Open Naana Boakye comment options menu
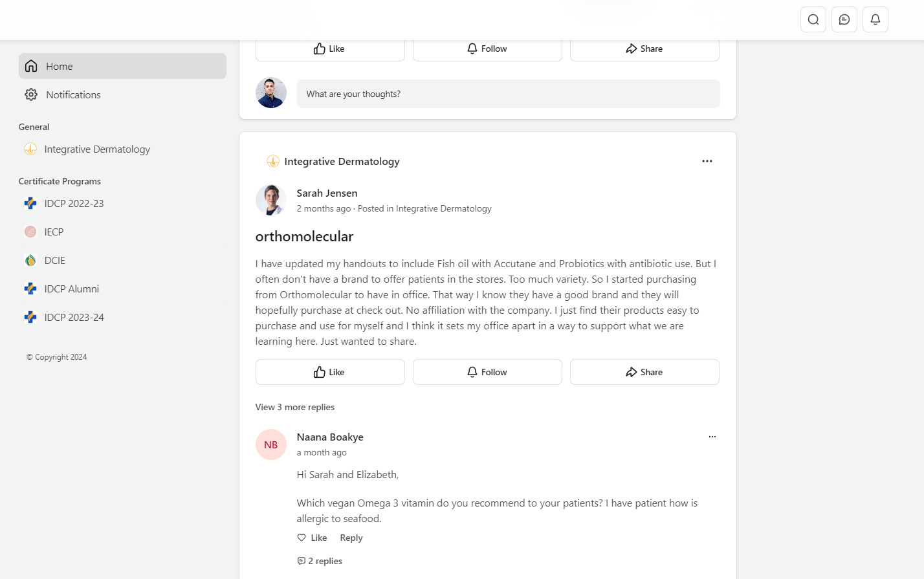Viewport: 924px width, 579px height. pos(712,437)
